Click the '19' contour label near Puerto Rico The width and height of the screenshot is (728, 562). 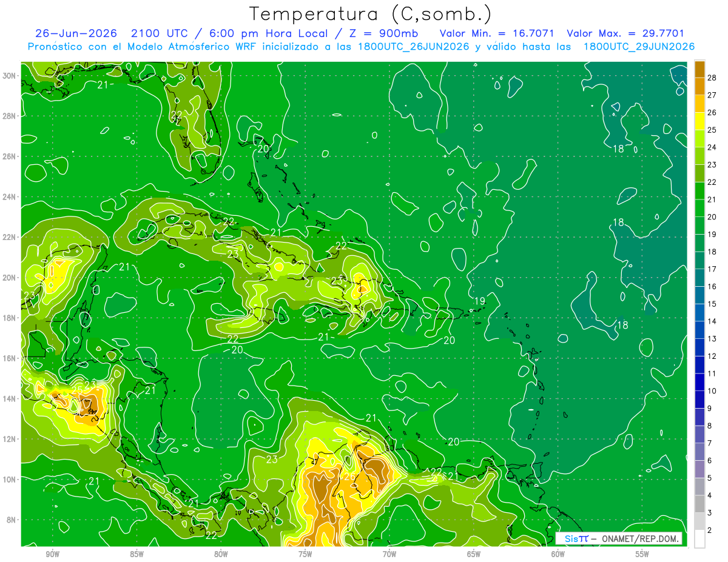[479, 301]
